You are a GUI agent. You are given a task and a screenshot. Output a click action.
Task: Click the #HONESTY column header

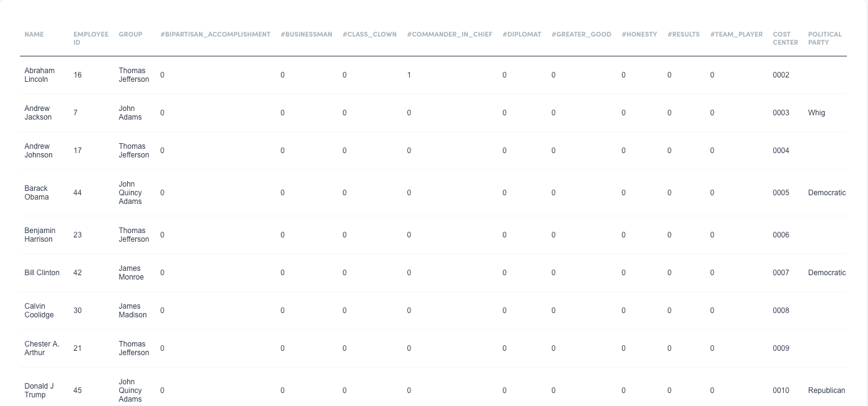pyautogui.click(x=639, y=35)
